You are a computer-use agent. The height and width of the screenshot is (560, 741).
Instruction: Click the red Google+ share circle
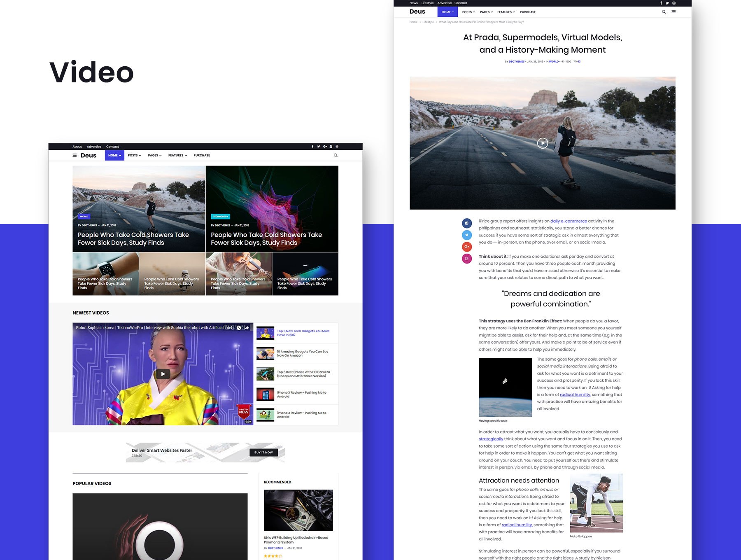[466, 247]
